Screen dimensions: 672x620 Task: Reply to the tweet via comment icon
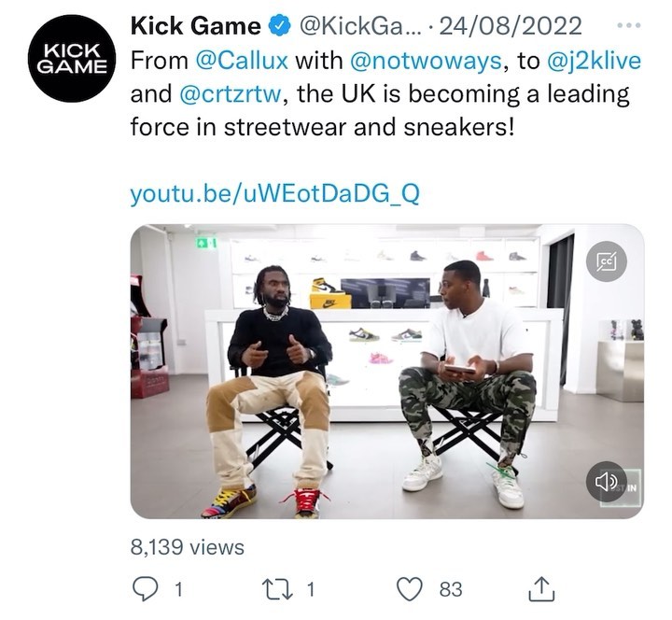[145, 589]
